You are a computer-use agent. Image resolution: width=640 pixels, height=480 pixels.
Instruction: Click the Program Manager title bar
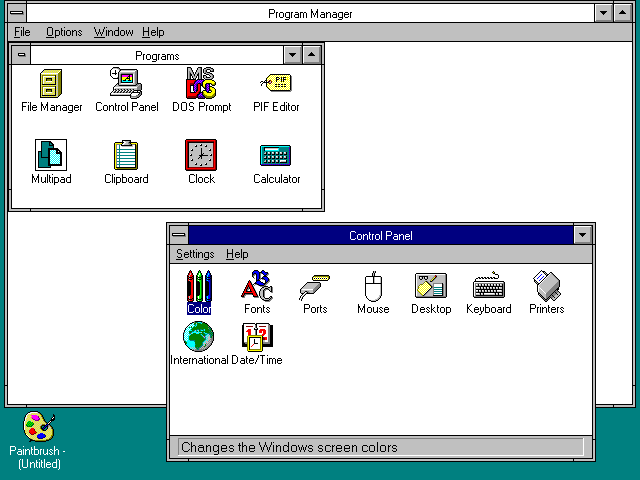310,13
